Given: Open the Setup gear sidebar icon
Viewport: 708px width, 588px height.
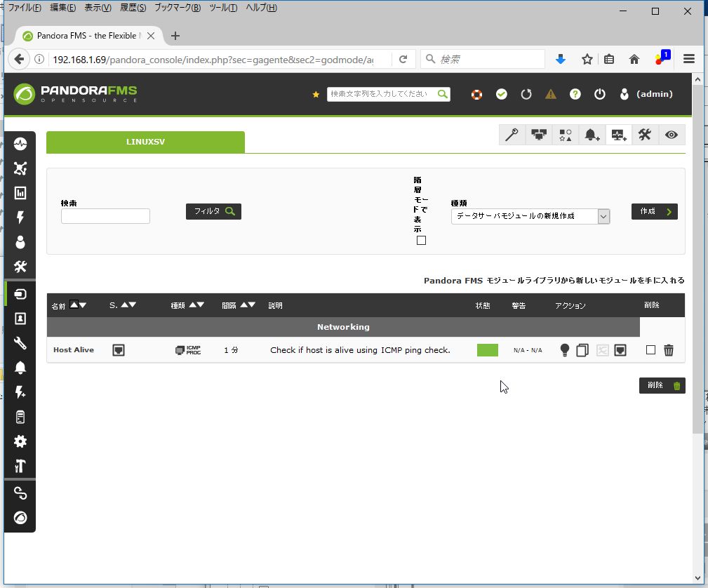Looking at the screenshot, I should coord(20,441).
